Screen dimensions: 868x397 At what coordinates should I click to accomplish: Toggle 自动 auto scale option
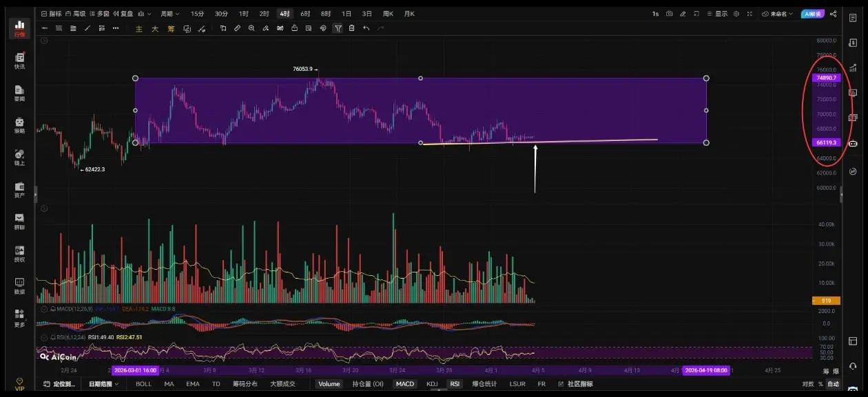833,384
